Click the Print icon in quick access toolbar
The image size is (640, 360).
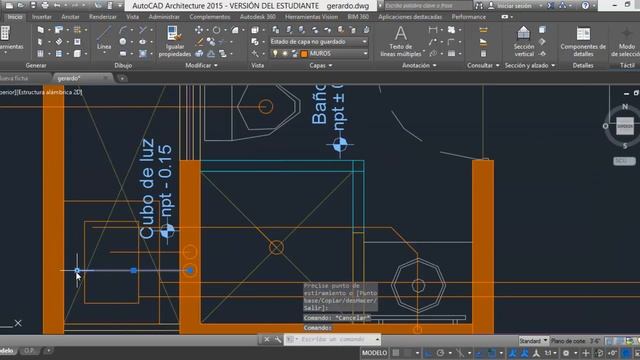[45, 6]
